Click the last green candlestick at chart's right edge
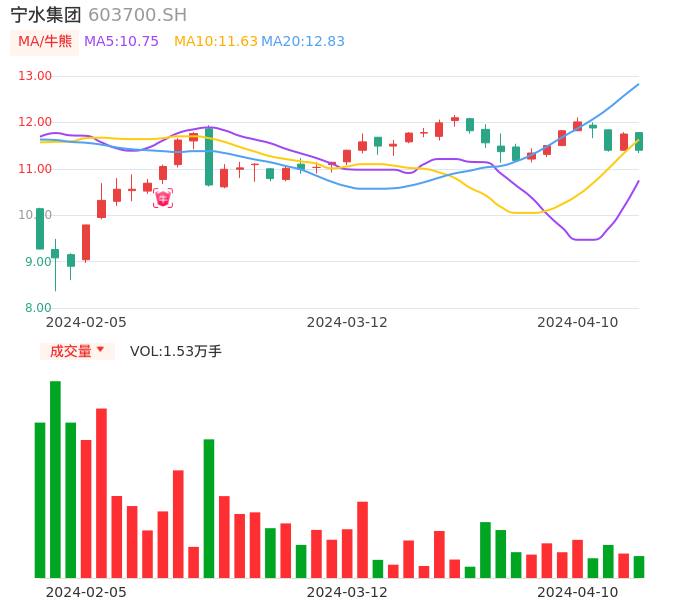The width and height of the screenshot is (686, 606). [639, 142]
